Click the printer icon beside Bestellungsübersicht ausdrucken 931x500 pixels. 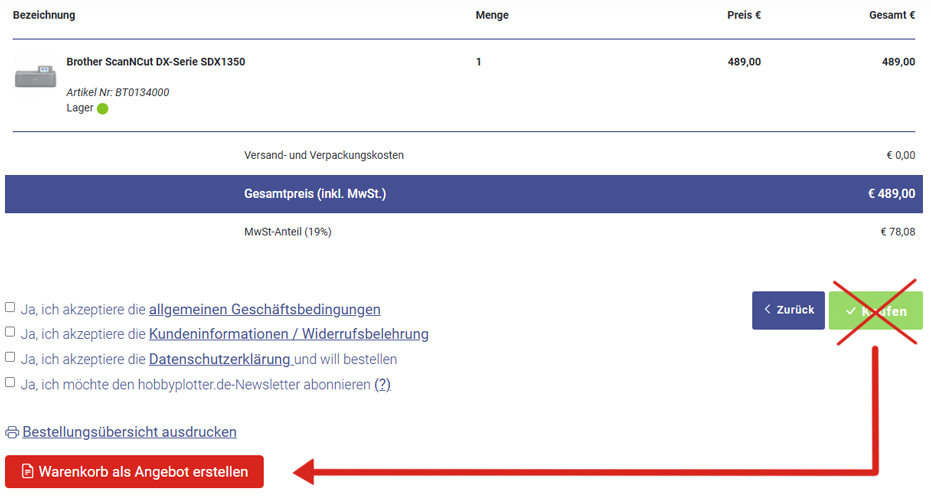(x=12, y=432)
